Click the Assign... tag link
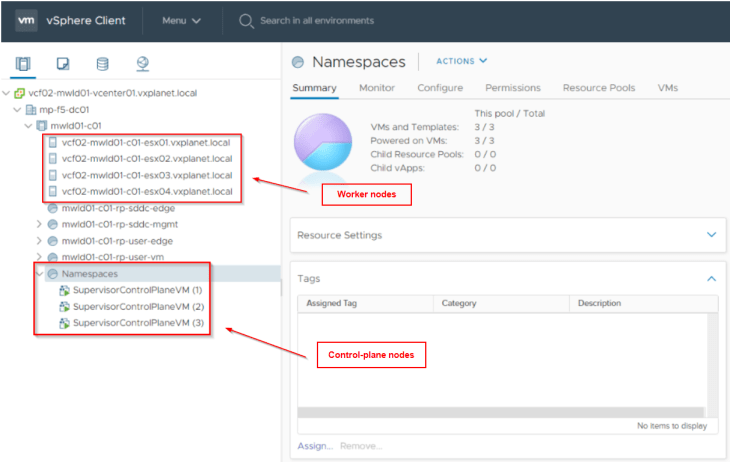Screen dimensions: 730x462 pyautogui.click(x=315, y=446)
